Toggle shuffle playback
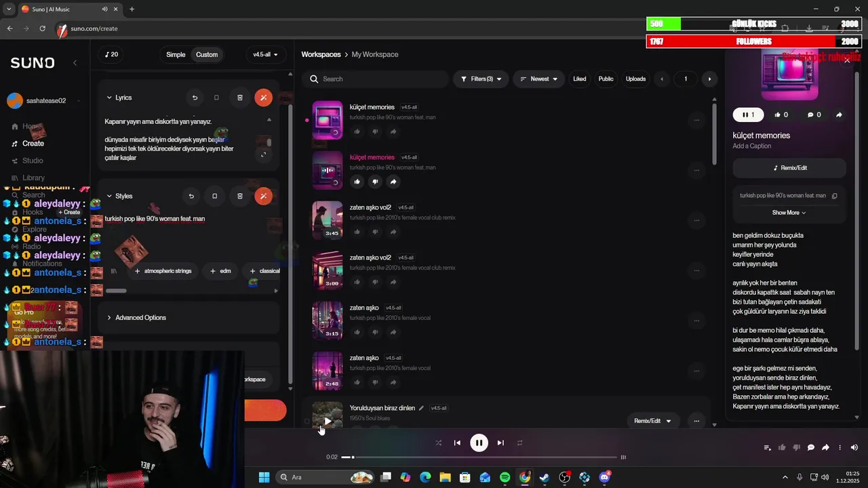 click(438, 443)
